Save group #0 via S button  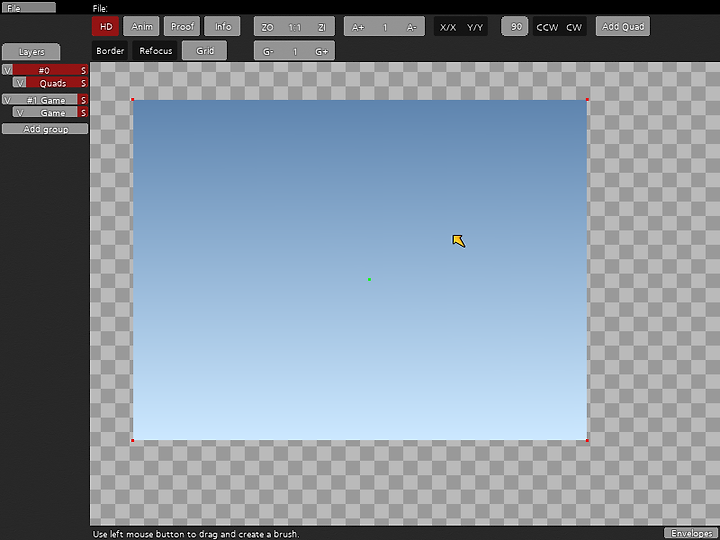point(83,70)
